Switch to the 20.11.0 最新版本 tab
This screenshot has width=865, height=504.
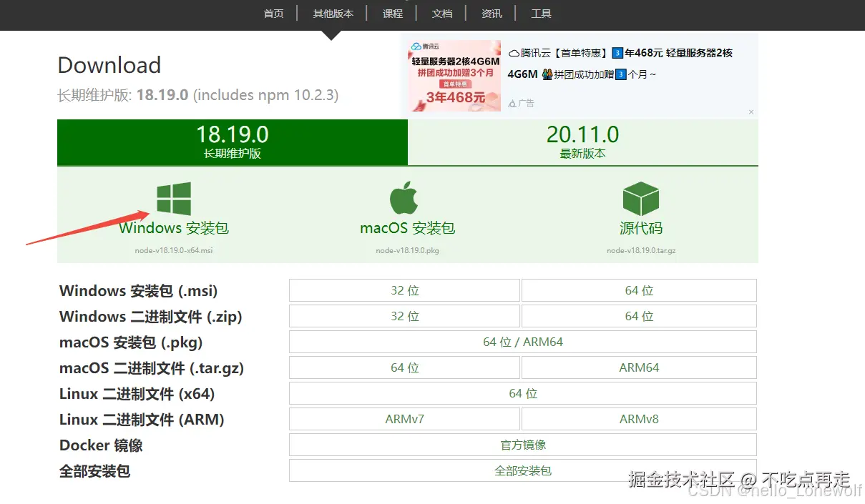click(x=583, y=142)
